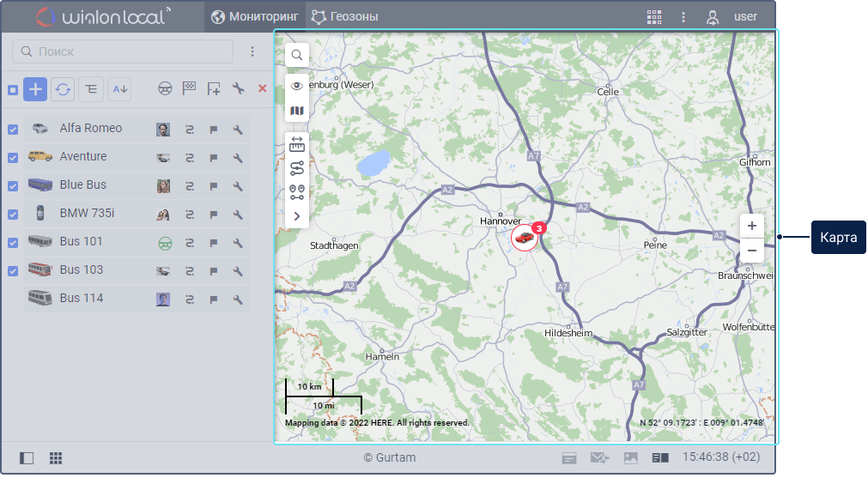Open the map source selection icon
The width and height of the screenshot is (868, 478).
pos(297,111)
